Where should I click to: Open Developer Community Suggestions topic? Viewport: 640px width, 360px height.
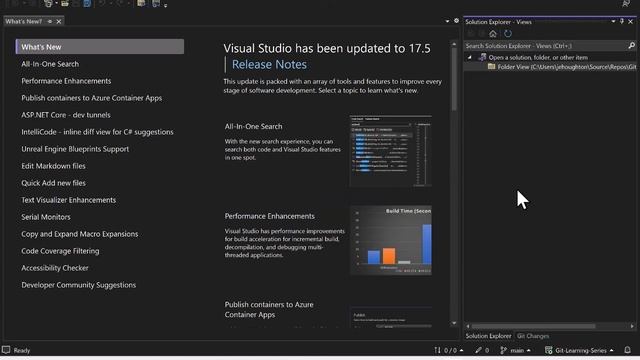click(78, 285)
